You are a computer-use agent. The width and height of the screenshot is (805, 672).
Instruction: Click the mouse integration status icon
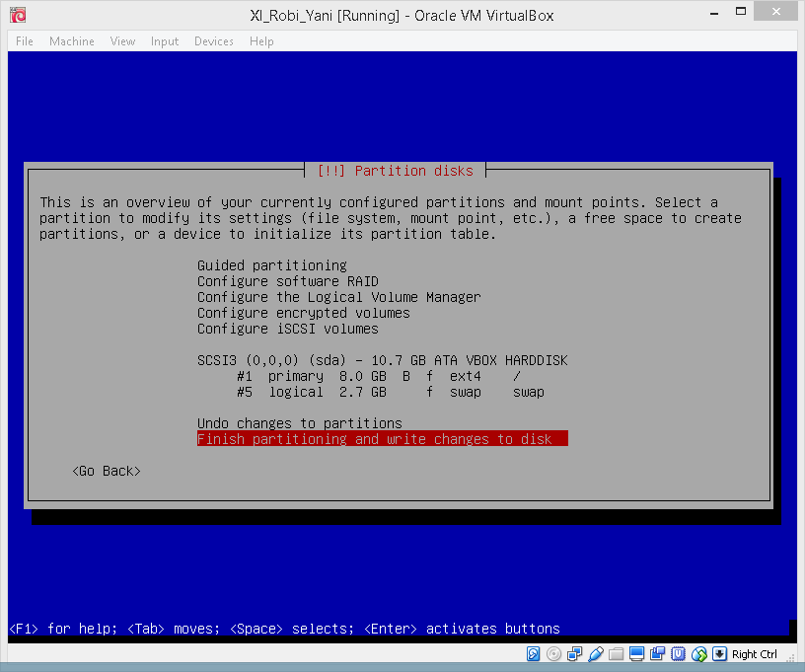pos(699,653)
